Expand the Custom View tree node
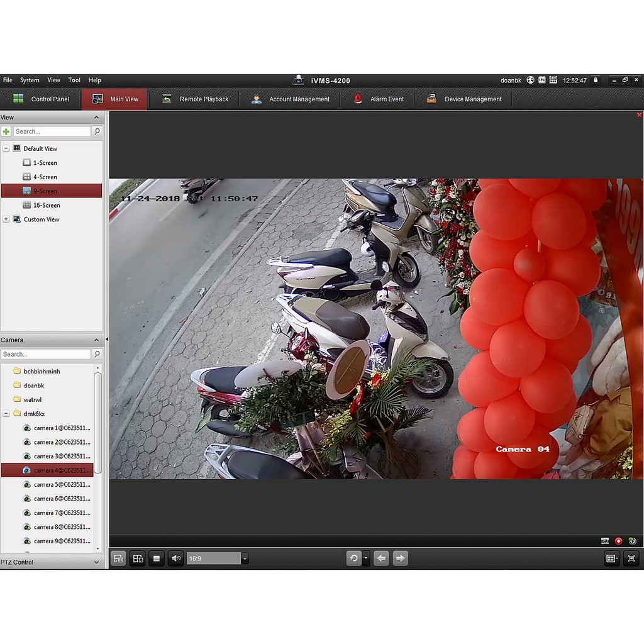This screenshot has width=644, height=644. point(6,219)
